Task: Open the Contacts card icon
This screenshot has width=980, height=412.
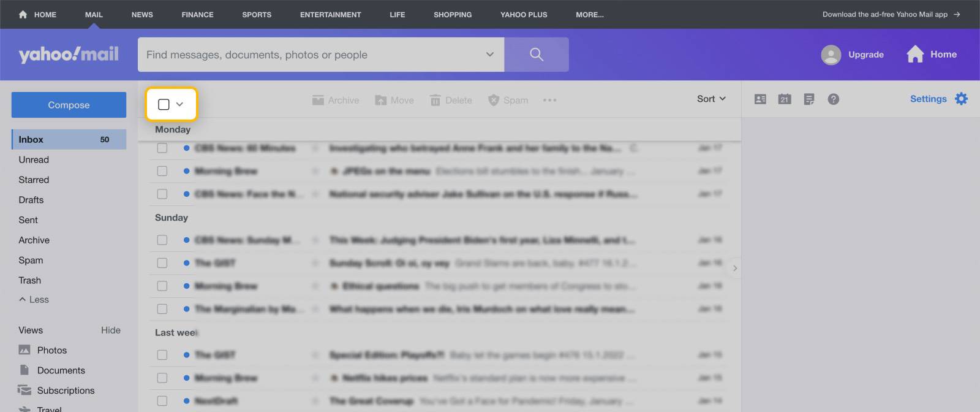Action: pyautogui.click(x=760, y=99)
